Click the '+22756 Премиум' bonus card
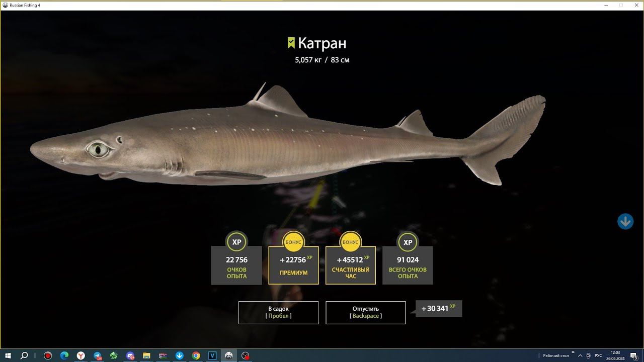The image size is (644, 362). click(293, 265)
